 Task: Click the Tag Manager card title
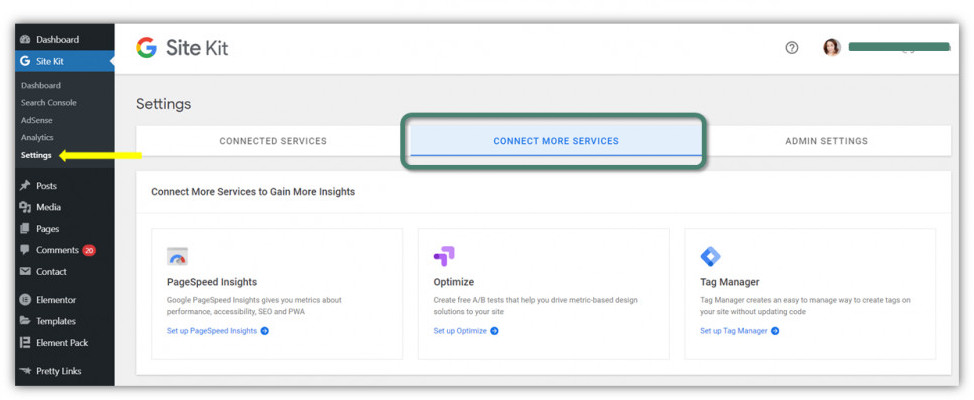tap(730, 282)
